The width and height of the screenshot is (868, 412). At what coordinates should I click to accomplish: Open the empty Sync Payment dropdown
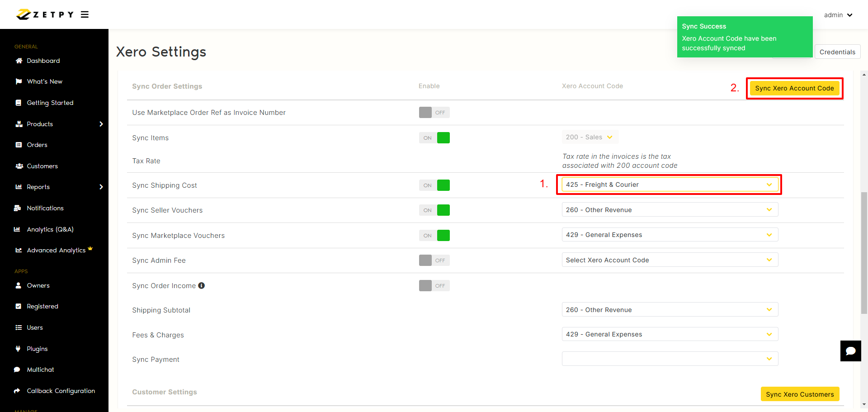(x=670, y=359)
